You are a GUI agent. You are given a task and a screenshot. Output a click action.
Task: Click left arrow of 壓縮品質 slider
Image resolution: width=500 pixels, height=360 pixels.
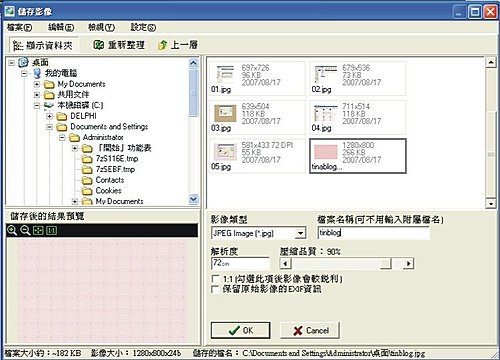point(285,264)
